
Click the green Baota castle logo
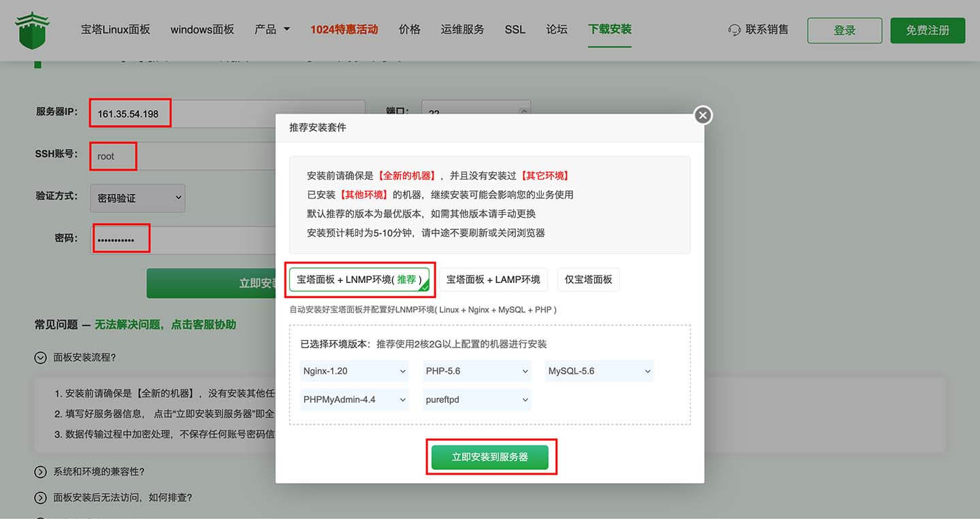(x=32, y=31)
